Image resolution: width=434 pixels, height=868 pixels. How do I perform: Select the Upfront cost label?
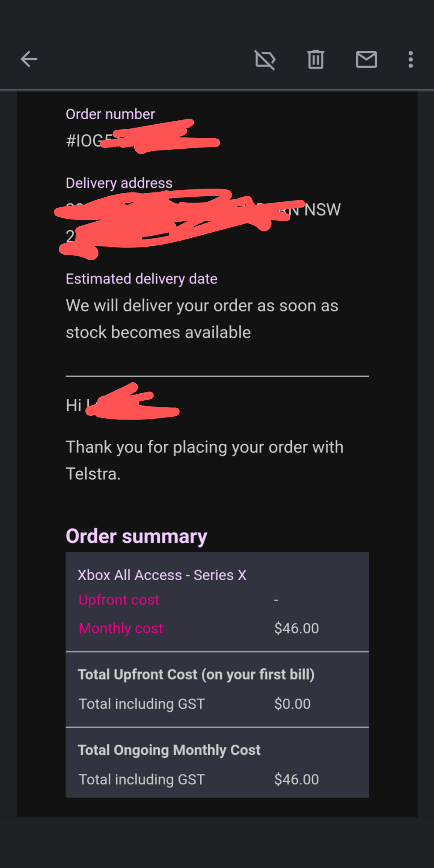point(119,600)
